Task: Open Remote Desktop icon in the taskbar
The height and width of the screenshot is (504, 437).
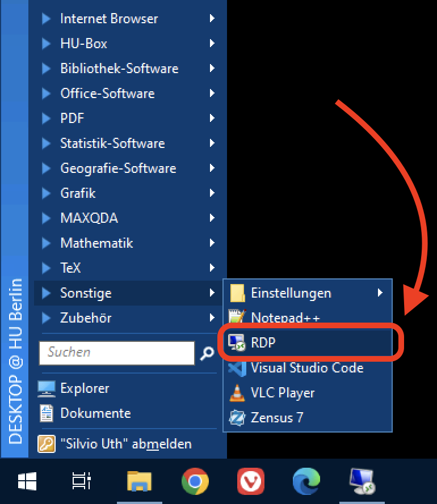Action: pyautogui.click(x=362, y=481)
